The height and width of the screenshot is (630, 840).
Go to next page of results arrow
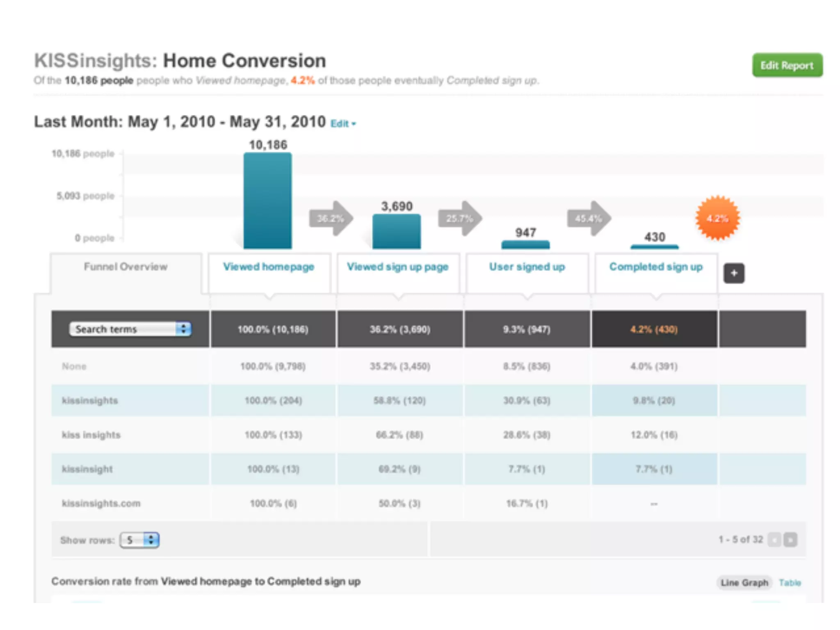click(790, 540)
